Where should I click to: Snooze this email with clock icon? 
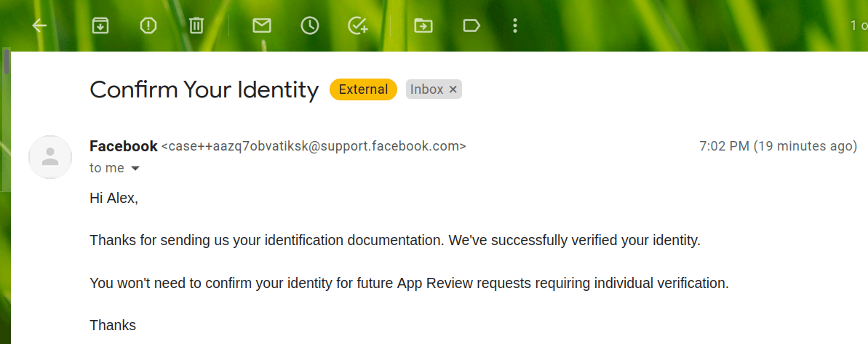tap(310, 25)
